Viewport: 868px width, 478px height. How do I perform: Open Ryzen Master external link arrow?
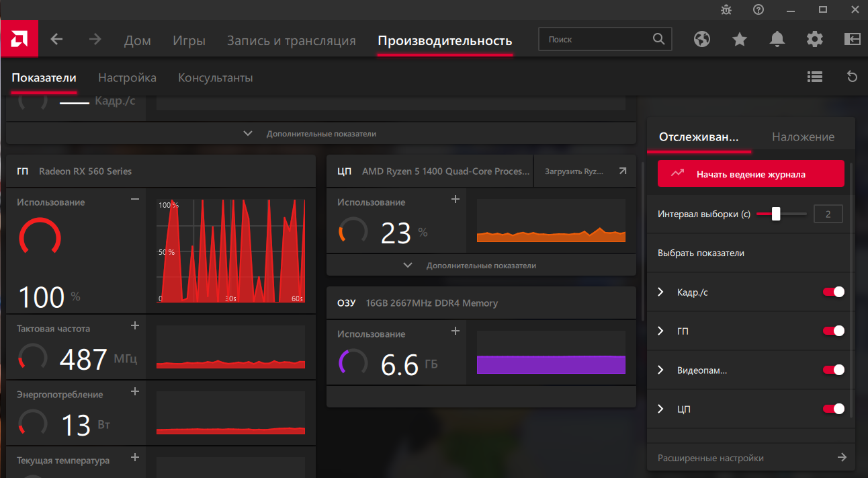[x=623, y=171]
